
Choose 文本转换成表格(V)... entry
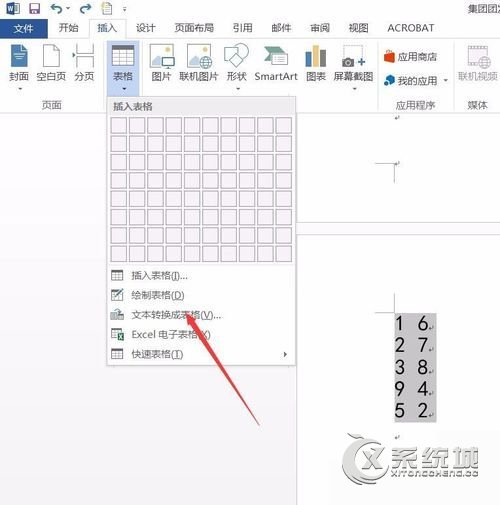(x=201, y=315)
